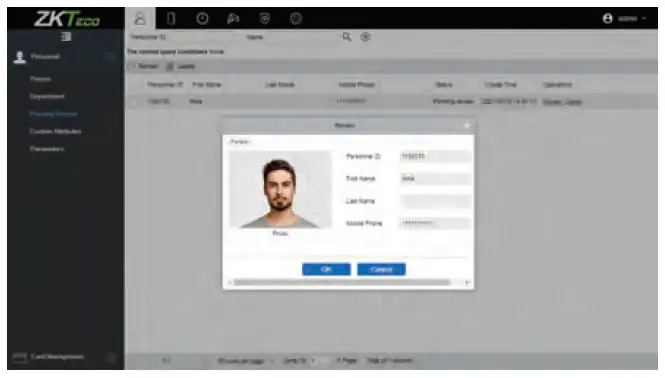Open the Access device module icon

(171, 18)
